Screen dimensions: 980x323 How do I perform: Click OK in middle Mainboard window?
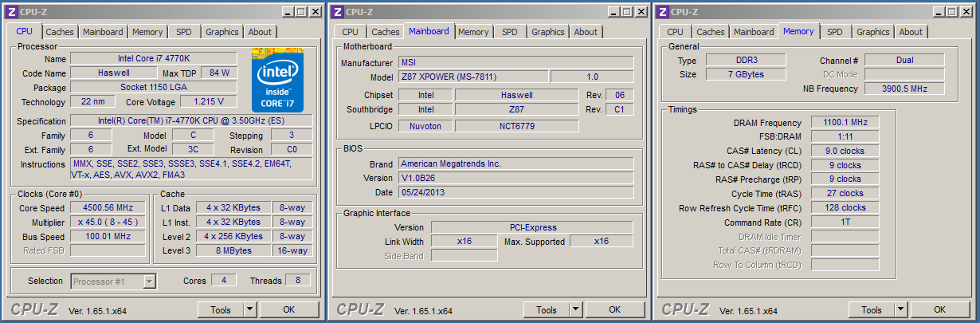(x=615, y=309)
